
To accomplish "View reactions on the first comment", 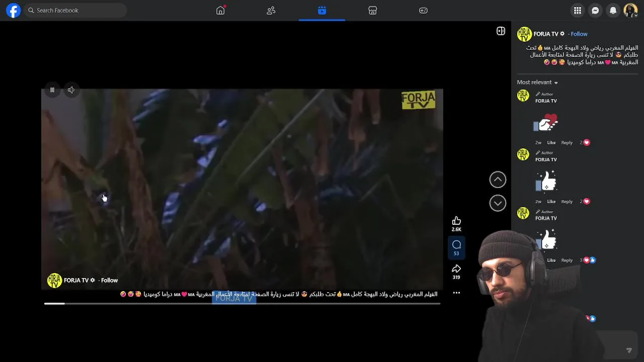I will pos(585,143).
